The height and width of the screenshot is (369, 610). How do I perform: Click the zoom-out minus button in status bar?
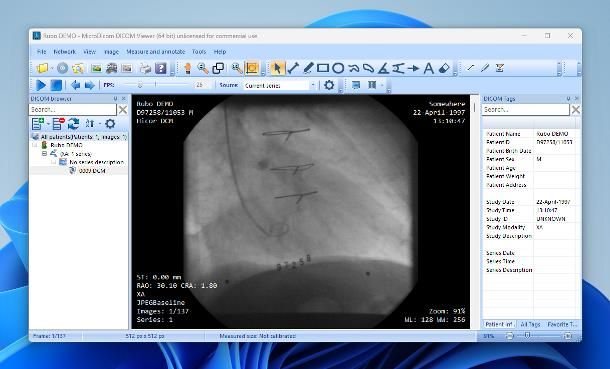tap(510, 336)
